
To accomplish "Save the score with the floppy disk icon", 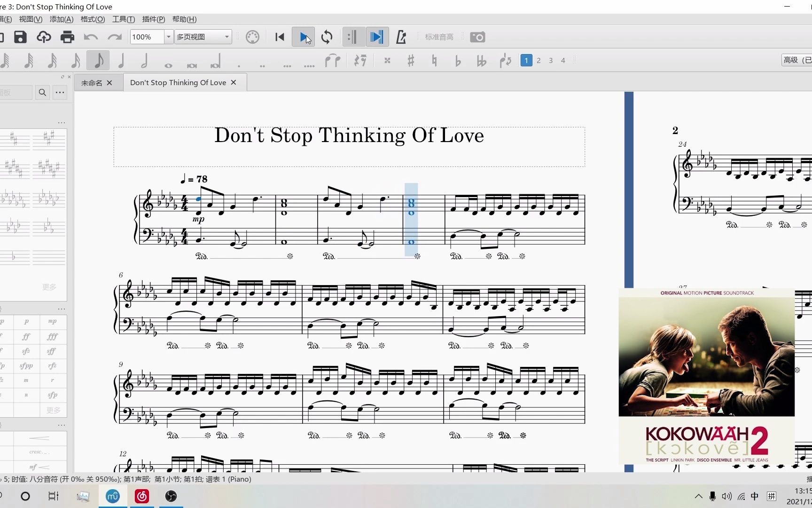I will (20, 37).
